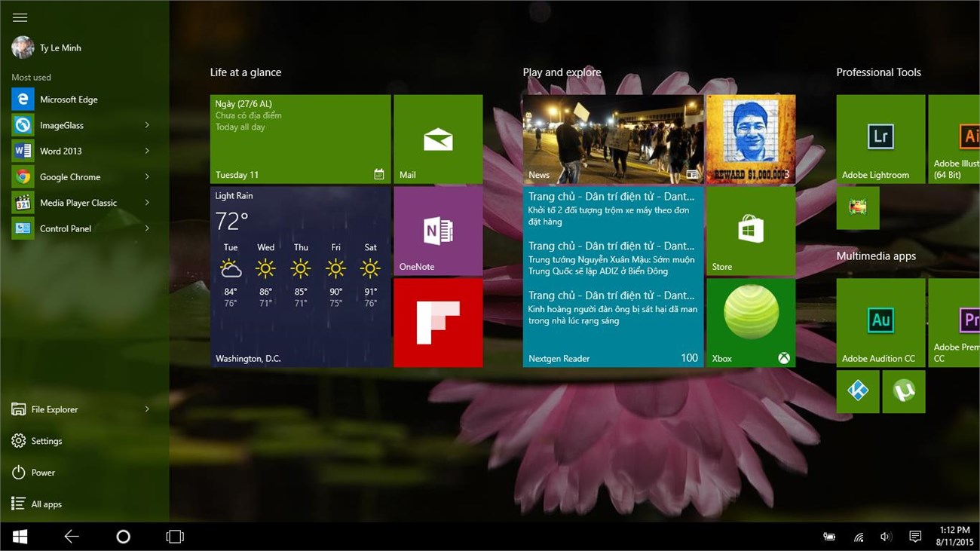Open the hamburger menu at top left

[20, 17]
